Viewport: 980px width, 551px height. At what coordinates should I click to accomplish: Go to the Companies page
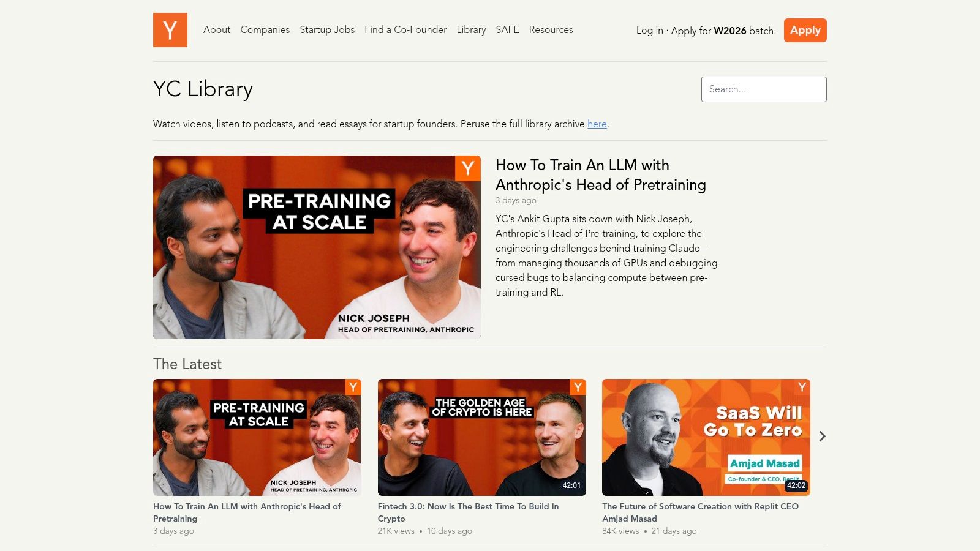pyautogui.click(x=265, y=29)
